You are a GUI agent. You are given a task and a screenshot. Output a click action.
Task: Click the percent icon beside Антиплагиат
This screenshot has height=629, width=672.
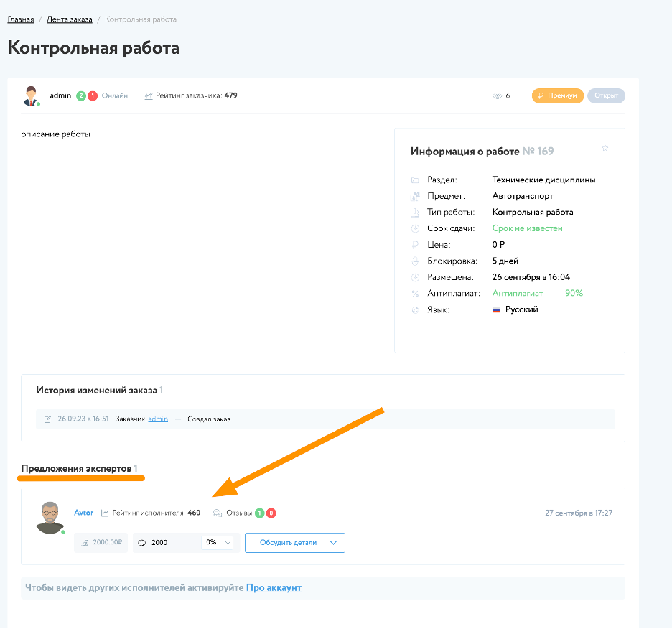coord(415,294)
